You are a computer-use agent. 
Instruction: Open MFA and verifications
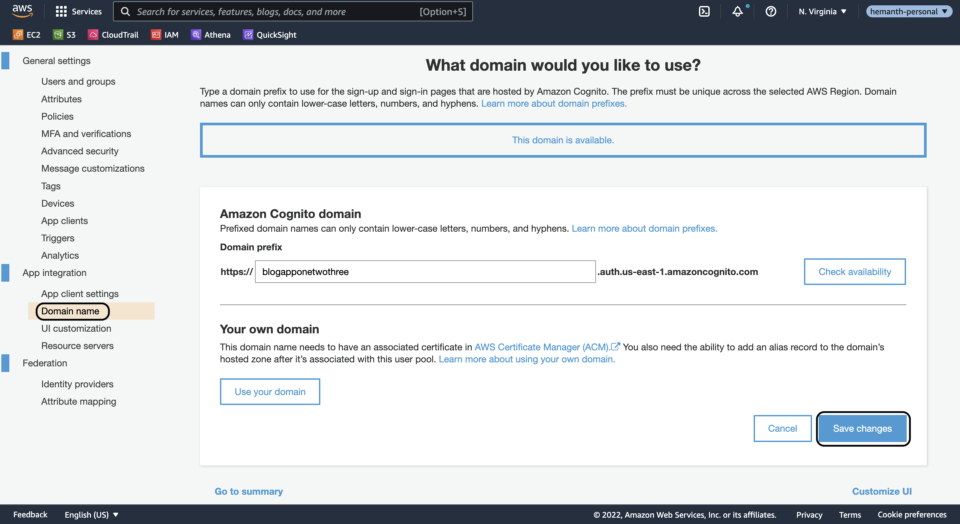coord(86,133)
